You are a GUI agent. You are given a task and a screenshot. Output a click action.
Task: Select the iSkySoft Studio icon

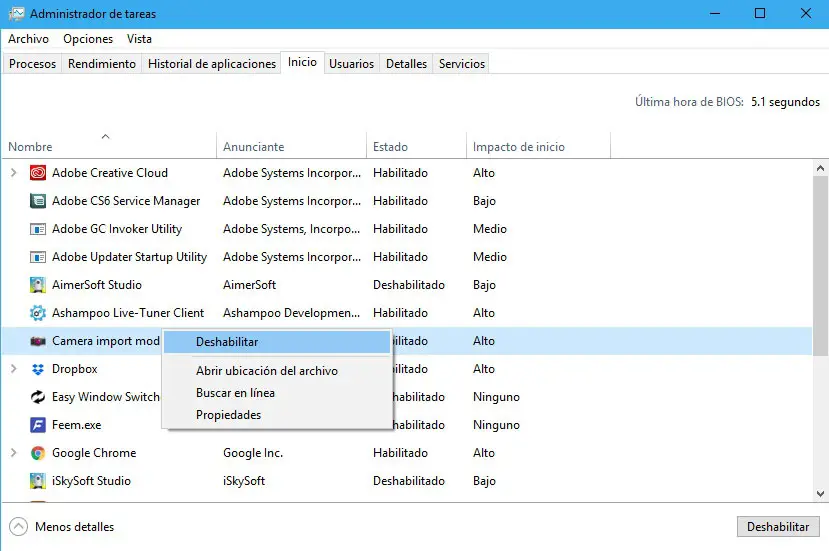[38, 481]
